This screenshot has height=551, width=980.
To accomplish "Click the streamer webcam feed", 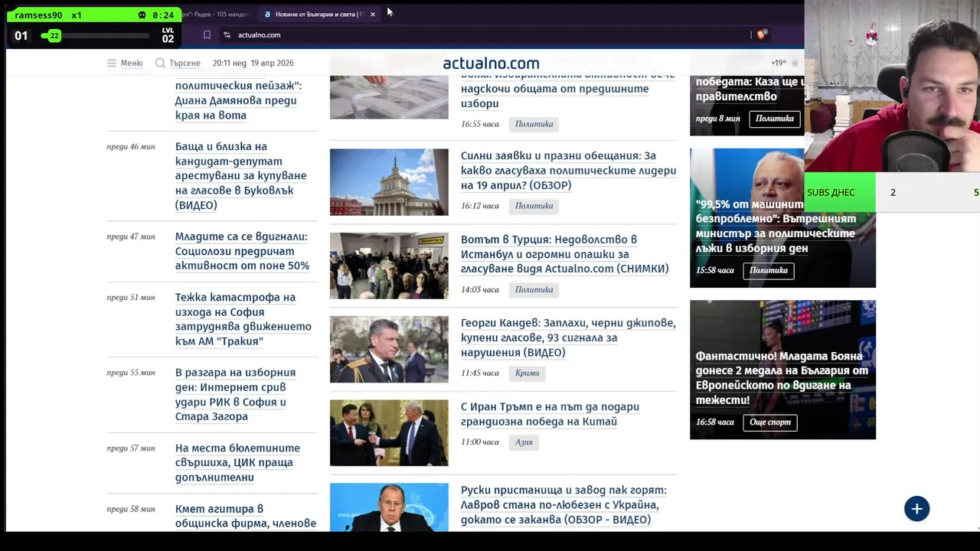I will click(892, 86).
